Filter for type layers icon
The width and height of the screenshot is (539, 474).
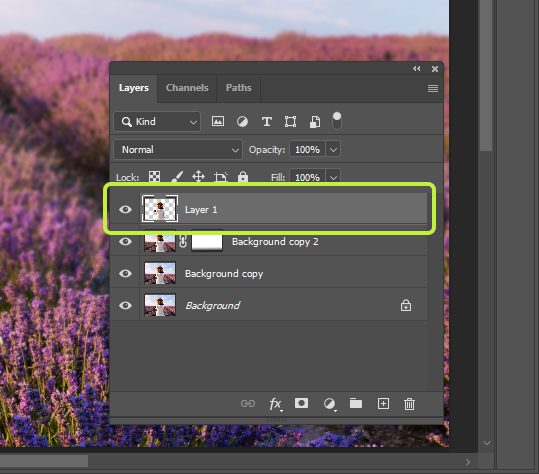pyautogui.click(x=266, y=121)
